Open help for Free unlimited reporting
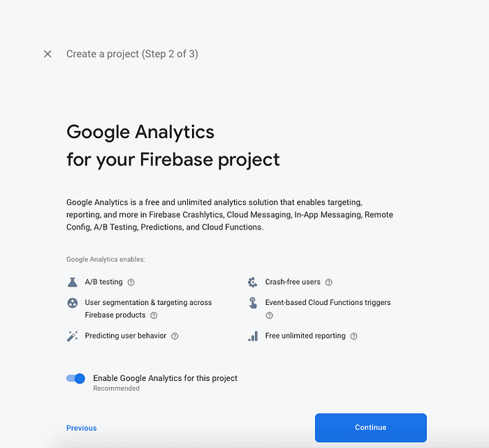 353,336
